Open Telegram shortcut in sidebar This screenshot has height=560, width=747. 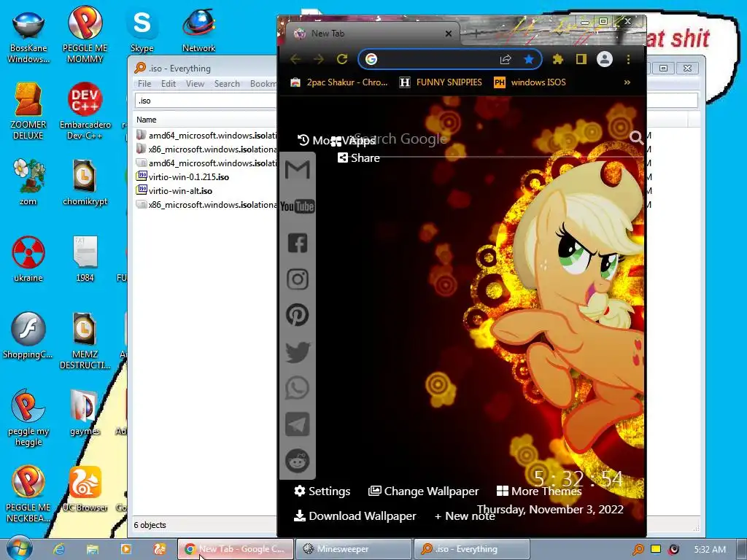pos(298,424)
